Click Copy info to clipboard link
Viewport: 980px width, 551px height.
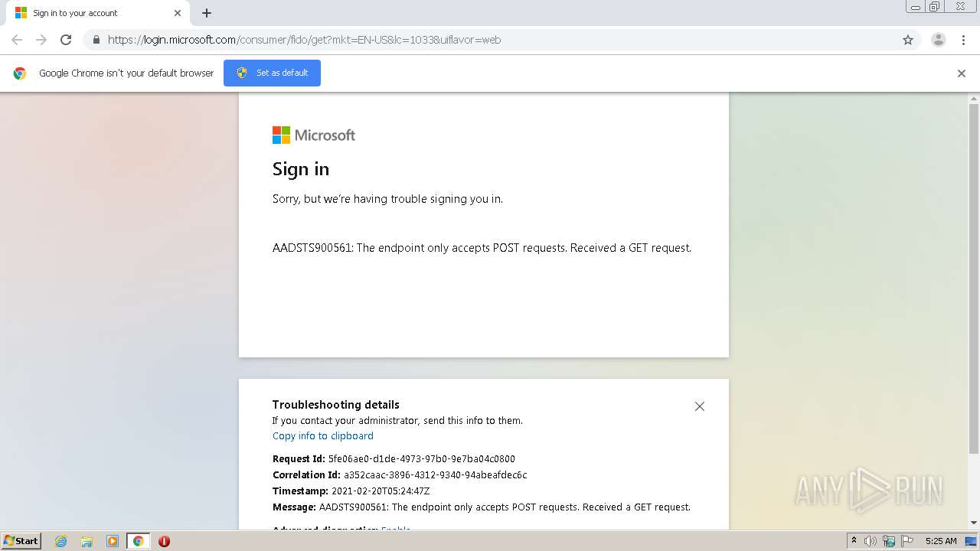click(x=323, y=435)
